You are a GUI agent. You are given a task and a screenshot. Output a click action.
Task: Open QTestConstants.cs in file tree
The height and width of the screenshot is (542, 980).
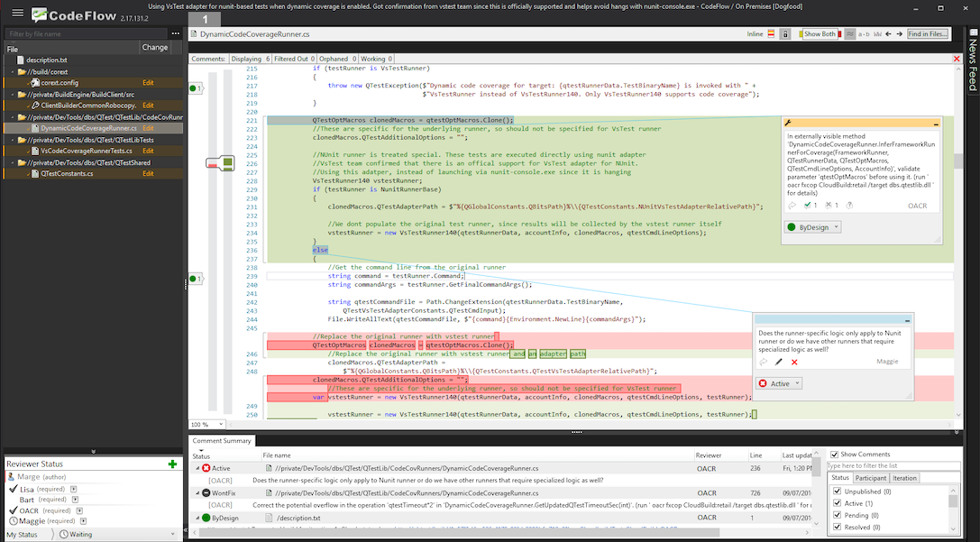point(67,174)
